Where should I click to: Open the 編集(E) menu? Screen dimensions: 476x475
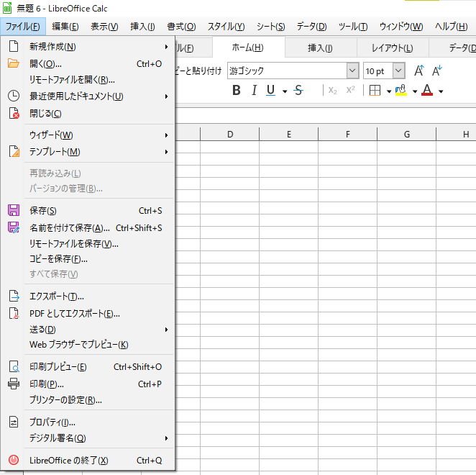pyautogui.click(x=65, y=27)
